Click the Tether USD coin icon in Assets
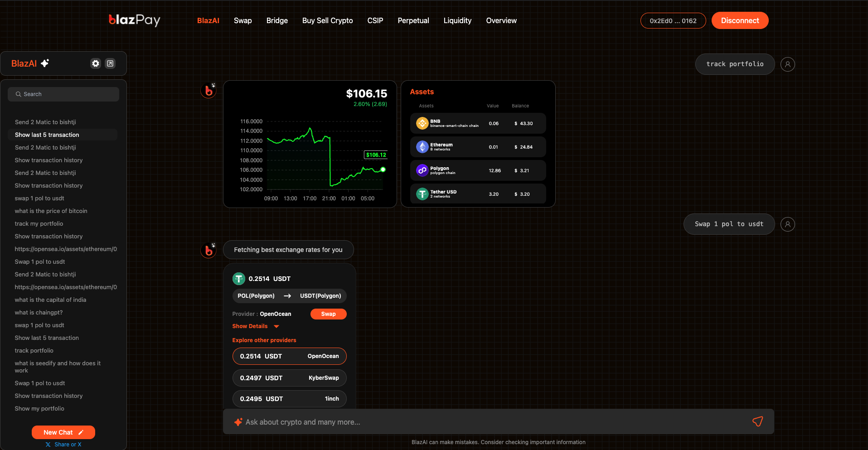 [422, 194]
